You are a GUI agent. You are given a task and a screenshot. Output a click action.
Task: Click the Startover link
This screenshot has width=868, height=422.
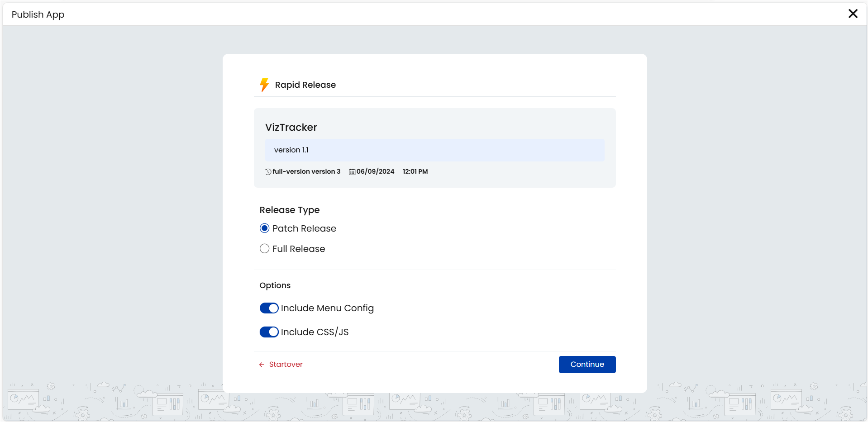(286, 365)
